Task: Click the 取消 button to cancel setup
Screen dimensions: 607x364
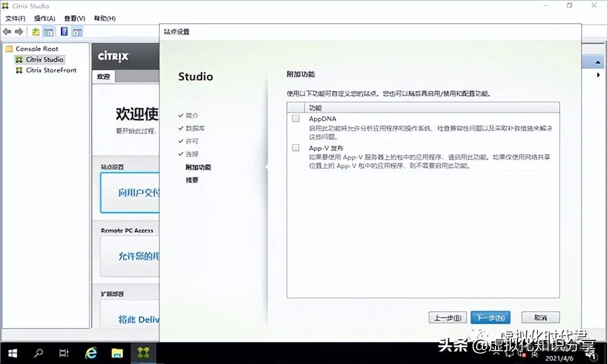Action: pyautogui.click(x=540, y=317)
